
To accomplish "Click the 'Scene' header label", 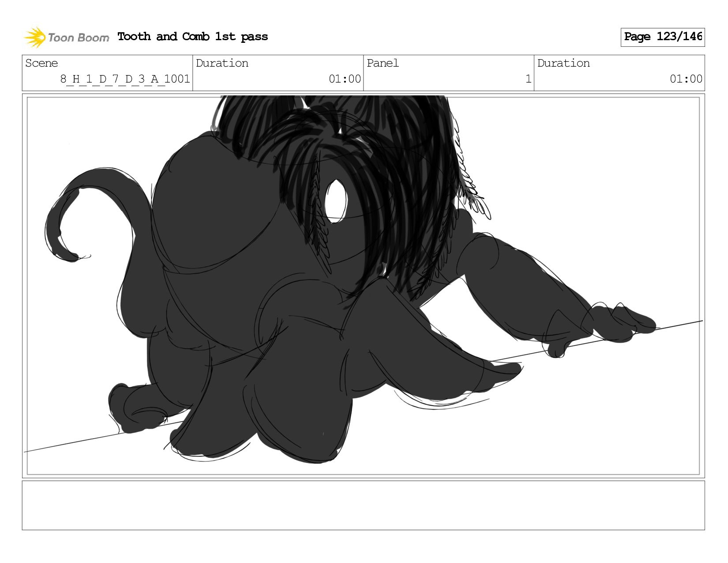I will pos(41,63).
